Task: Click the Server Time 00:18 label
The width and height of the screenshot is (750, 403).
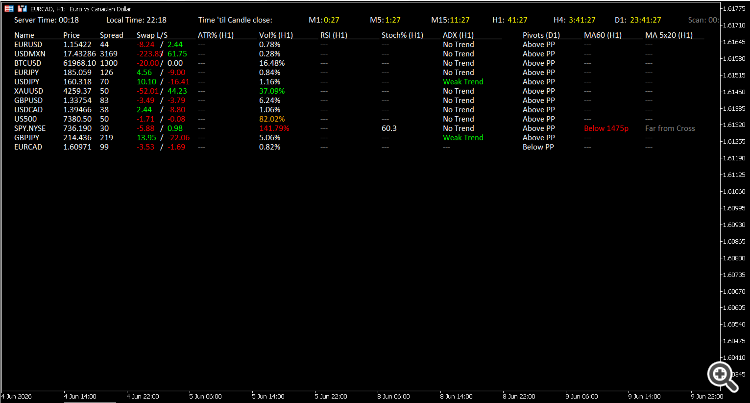Action: [x=46, y=20]
